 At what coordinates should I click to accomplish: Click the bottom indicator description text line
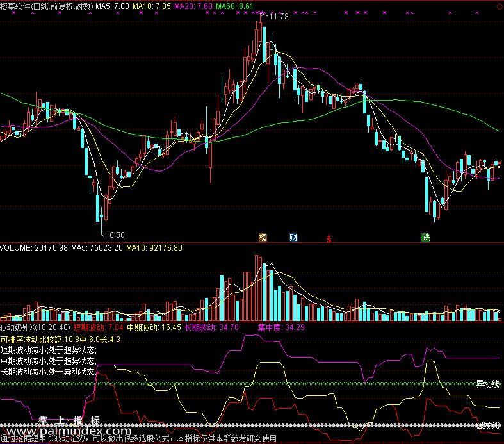(x=138, y=438)
